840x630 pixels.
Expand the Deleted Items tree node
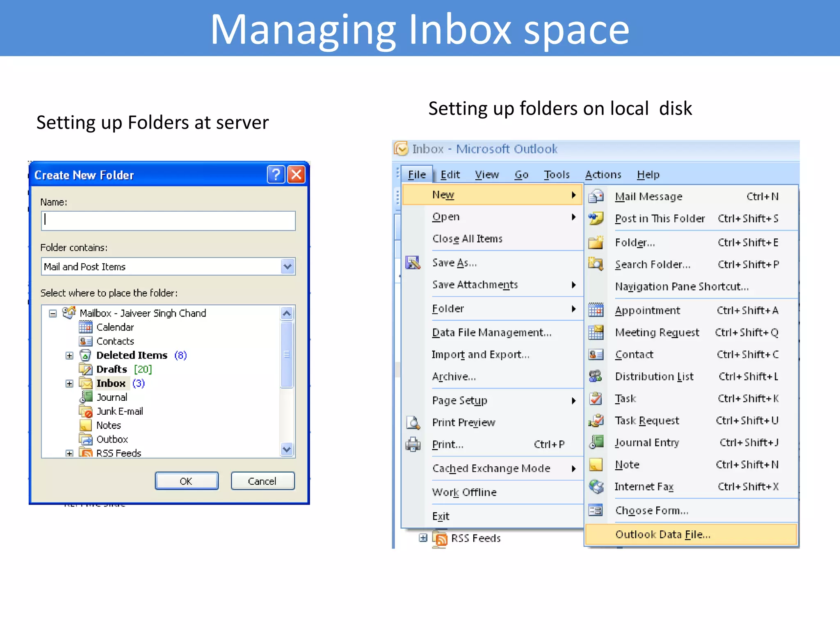point(69,355)
